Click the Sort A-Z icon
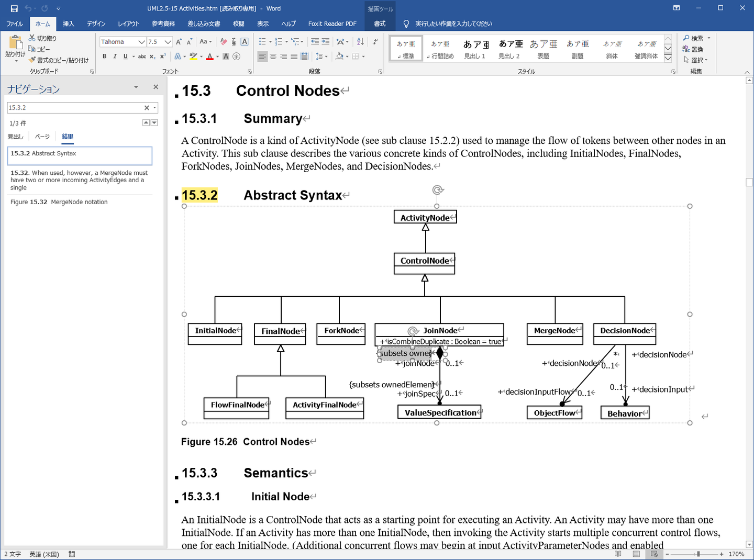This screenshot has width=754, height=560. pos(360,42)
